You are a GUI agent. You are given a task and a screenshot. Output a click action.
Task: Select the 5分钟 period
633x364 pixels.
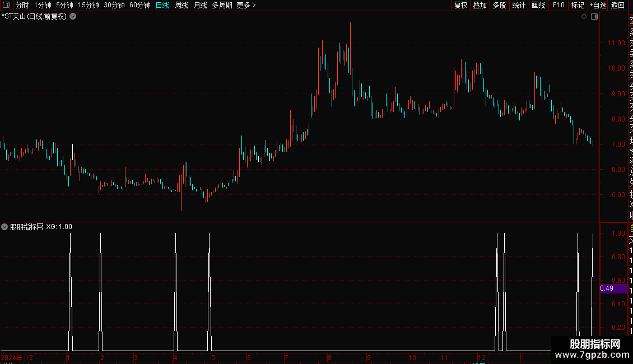coord(64,5)
